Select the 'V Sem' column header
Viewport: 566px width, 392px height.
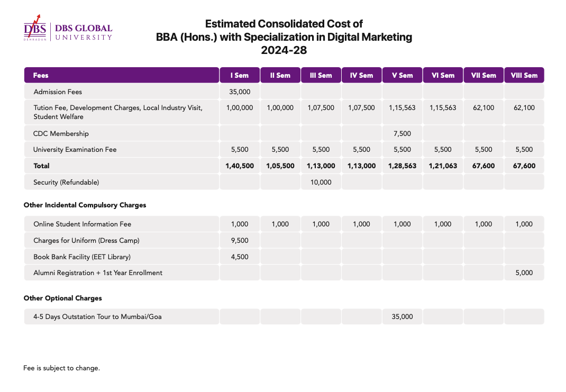click(x=402, y=75)
